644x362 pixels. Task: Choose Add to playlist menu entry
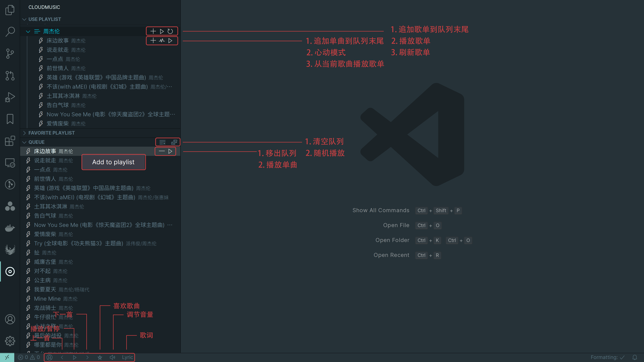[x=114, y=162]
